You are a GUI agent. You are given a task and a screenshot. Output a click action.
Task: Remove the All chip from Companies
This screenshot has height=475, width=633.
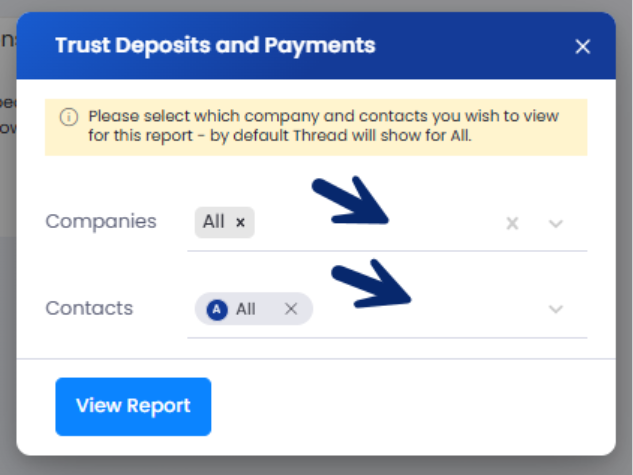click(240, 222)
